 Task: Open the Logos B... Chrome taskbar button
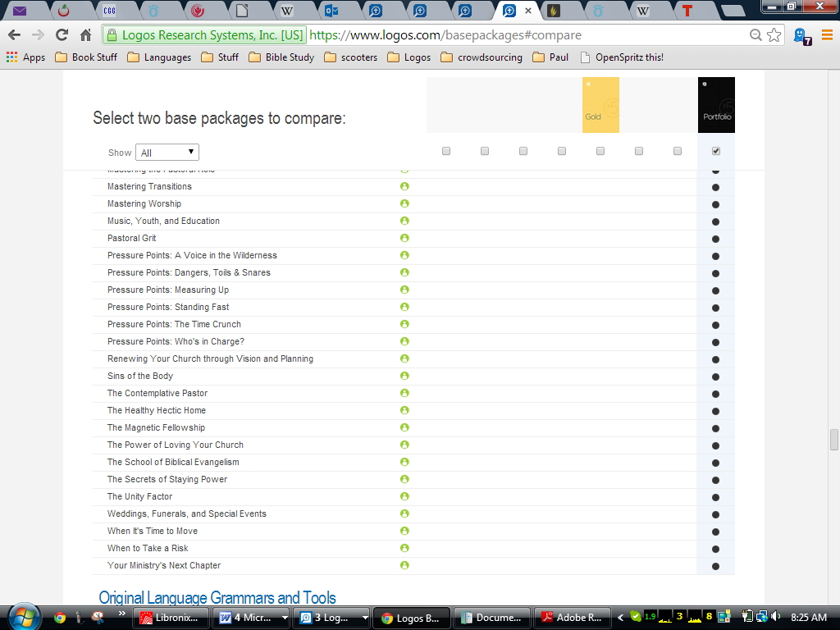point(411,618)
